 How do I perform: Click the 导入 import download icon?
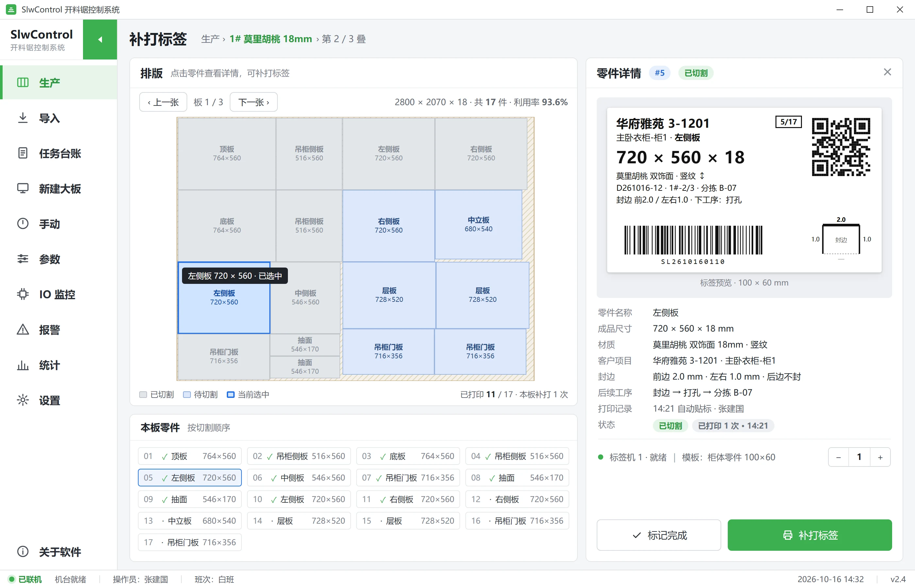[x=23, y=118]
